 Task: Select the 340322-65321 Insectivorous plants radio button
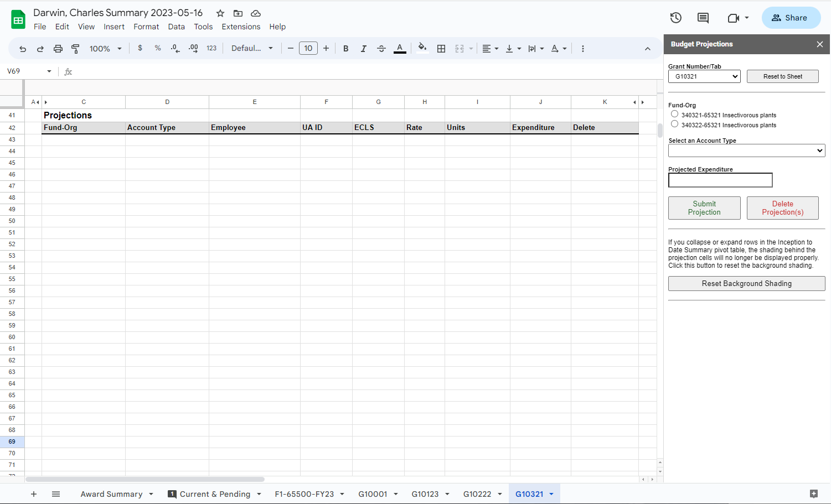(x=674, y=124)
